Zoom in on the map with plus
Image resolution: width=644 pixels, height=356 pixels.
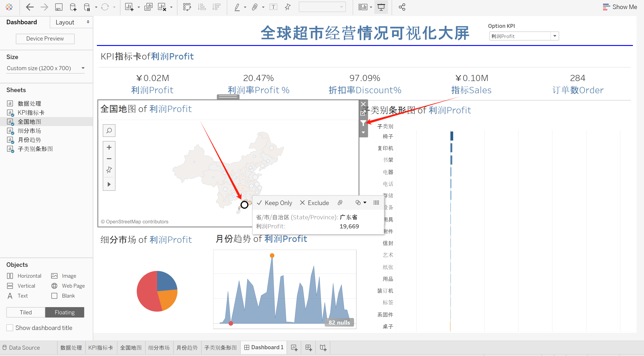point(109,147)
